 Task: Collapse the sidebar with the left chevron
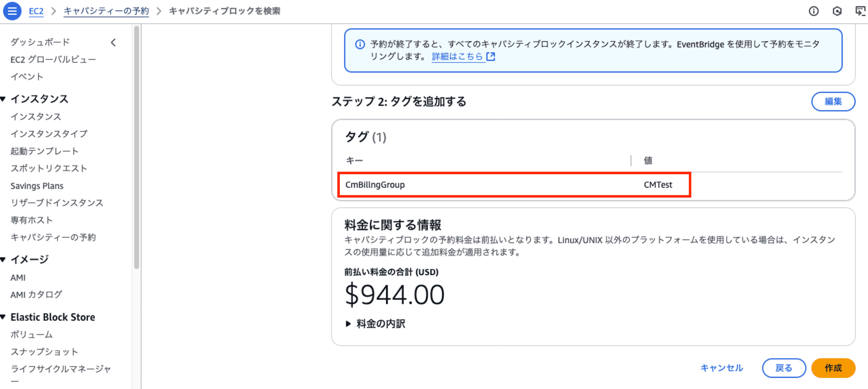[113, 43]
